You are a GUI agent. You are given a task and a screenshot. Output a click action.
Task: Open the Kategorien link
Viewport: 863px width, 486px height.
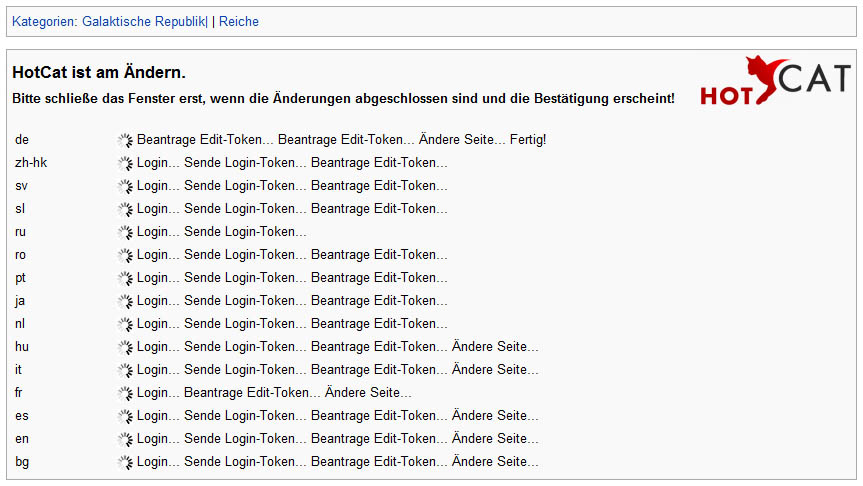click(44, 21)
